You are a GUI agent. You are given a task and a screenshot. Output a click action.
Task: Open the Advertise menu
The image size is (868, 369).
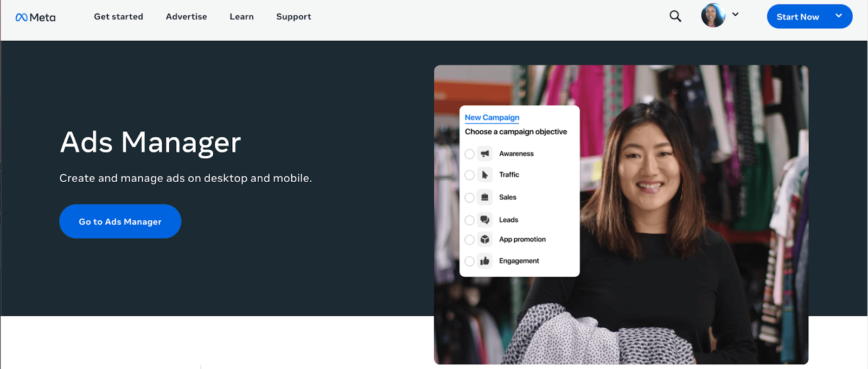coord(187,17)
